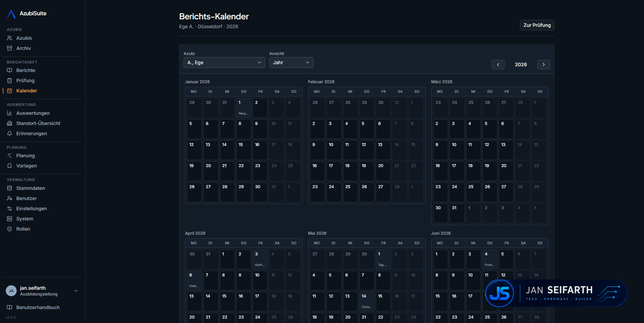
Task: Click the Einstellungen sliders icon
Action: coord(10,209)
